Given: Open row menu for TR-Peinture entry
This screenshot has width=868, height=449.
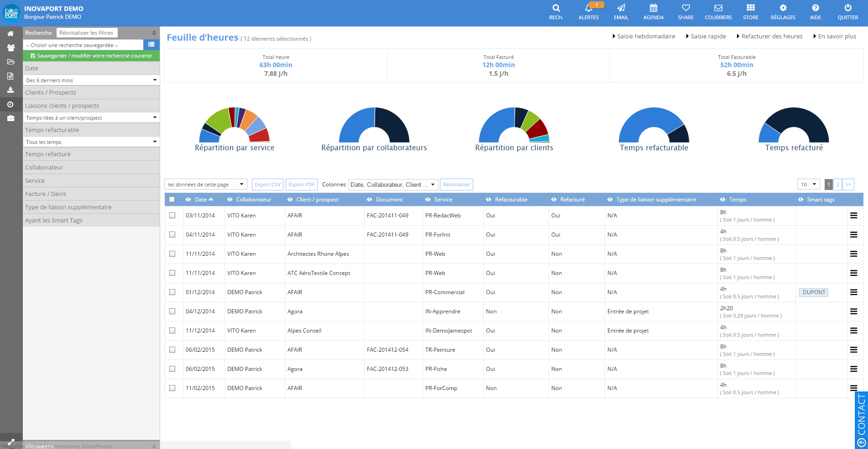Looking at the screenshot, I should point(853,350).
